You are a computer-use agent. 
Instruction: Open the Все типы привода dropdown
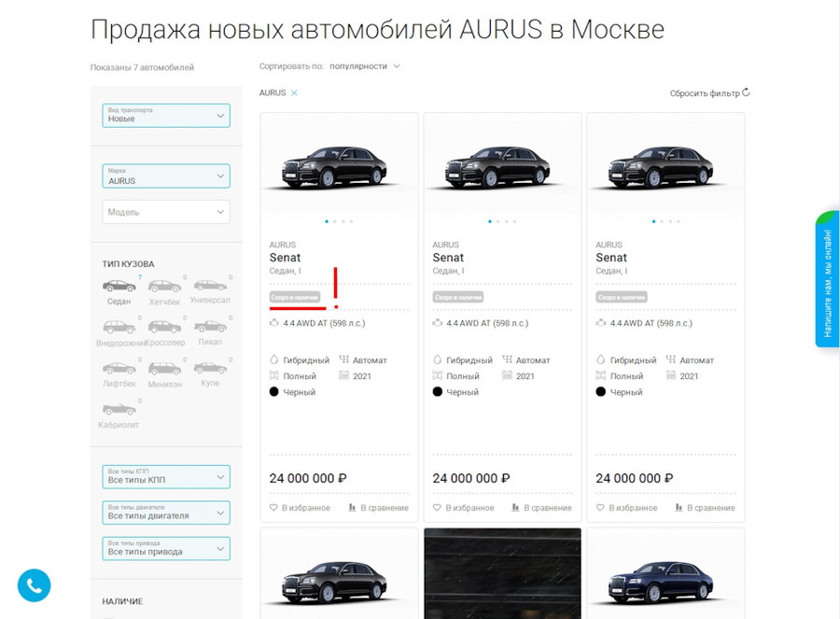166,549
